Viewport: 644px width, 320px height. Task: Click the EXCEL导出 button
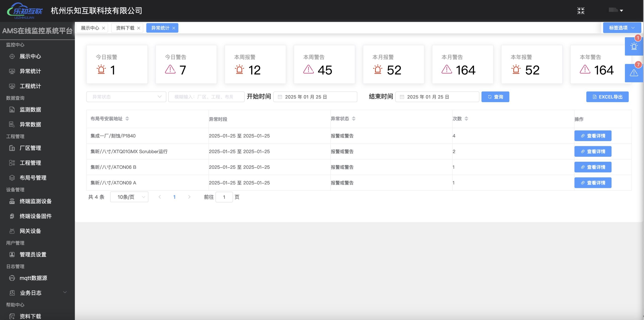point(607,97)
